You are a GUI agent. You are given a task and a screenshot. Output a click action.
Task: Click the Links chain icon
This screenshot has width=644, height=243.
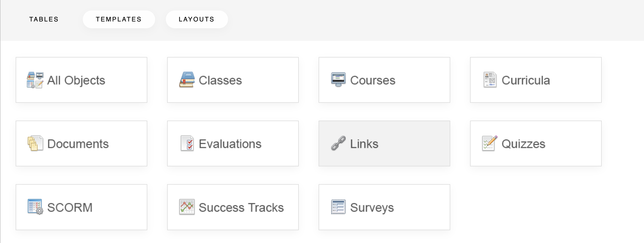pos(338,143)
